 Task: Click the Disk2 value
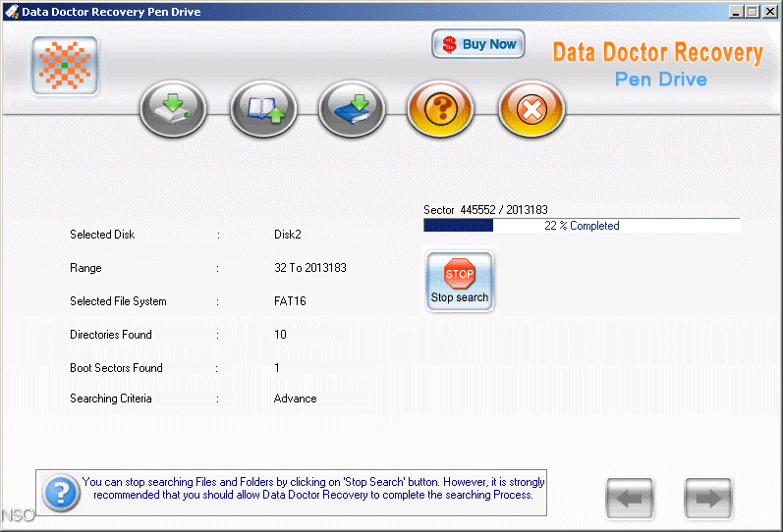[x=288, y=234]
